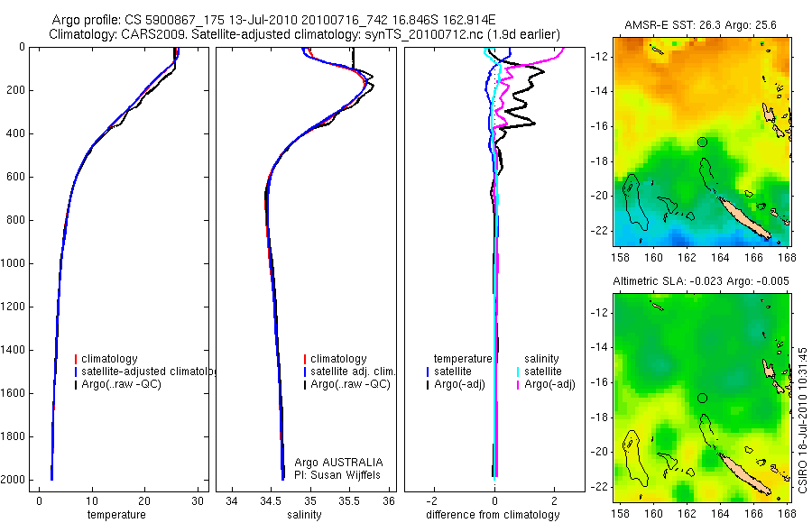Click the 'temperature' x-axis label

(x=116, y=515)
